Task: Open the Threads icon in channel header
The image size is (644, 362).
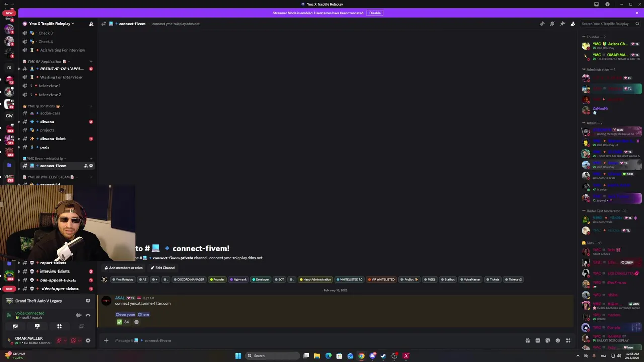Action: (542, 24)
